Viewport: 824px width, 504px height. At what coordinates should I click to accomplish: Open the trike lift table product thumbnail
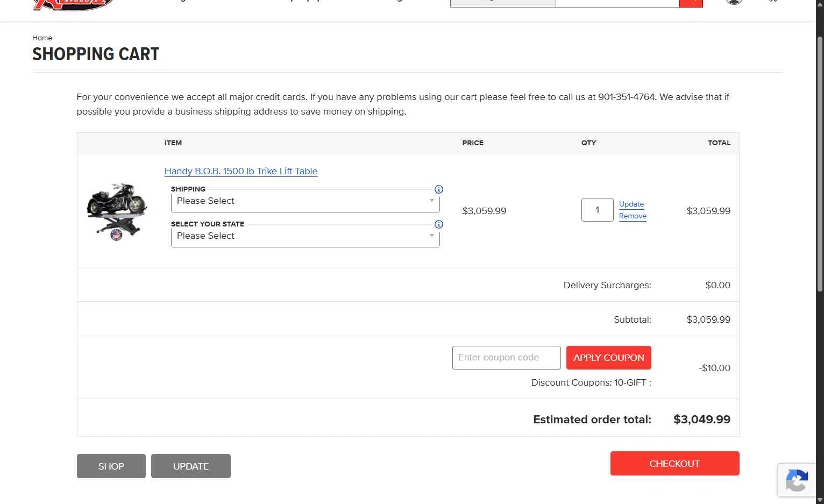click(117, 211)
